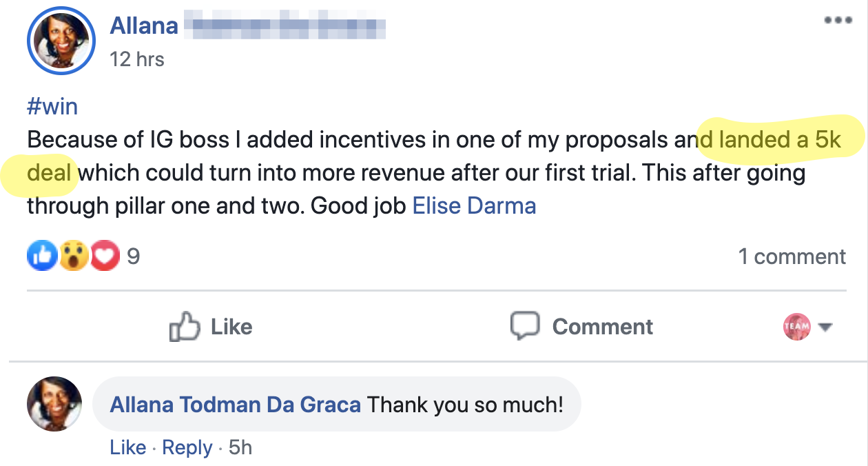
Task: Click the Wow reaction emoji icon
Action: (x=73, y=257)
